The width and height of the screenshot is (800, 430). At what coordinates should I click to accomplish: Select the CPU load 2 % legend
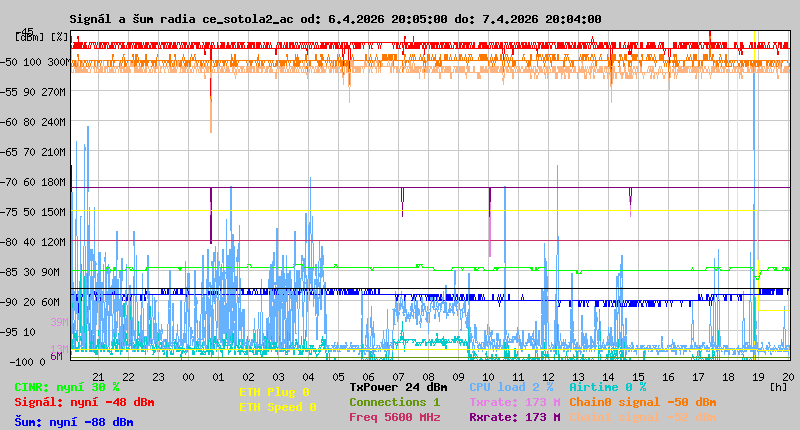[x=511, y=387]
